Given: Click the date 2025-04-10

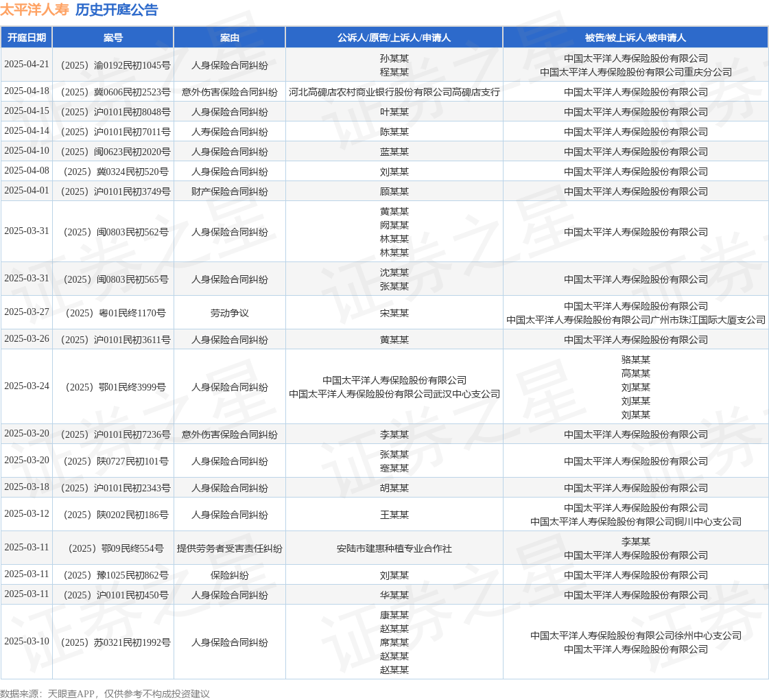Looking at the screenshot, I should click(27, 150).
